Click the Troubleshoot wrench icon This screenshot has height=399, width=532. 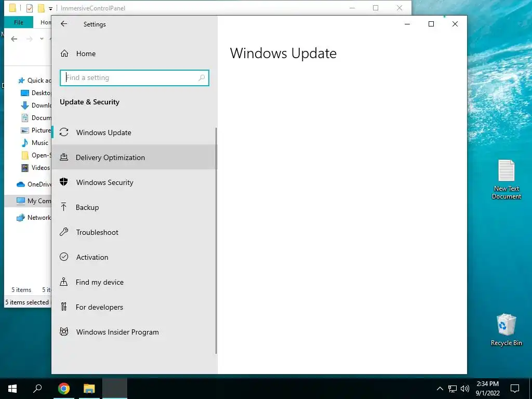(x=64, y=232)
